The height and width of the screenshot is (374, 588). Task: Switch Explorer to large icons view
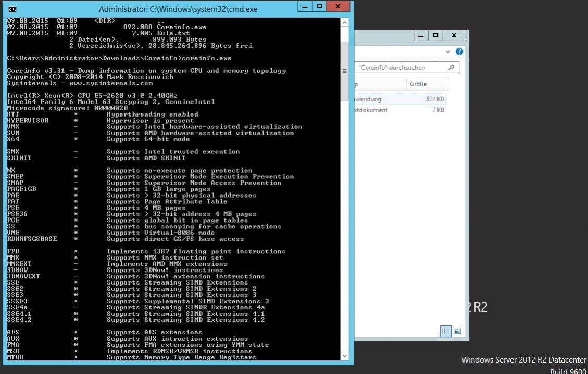point(457,331)
